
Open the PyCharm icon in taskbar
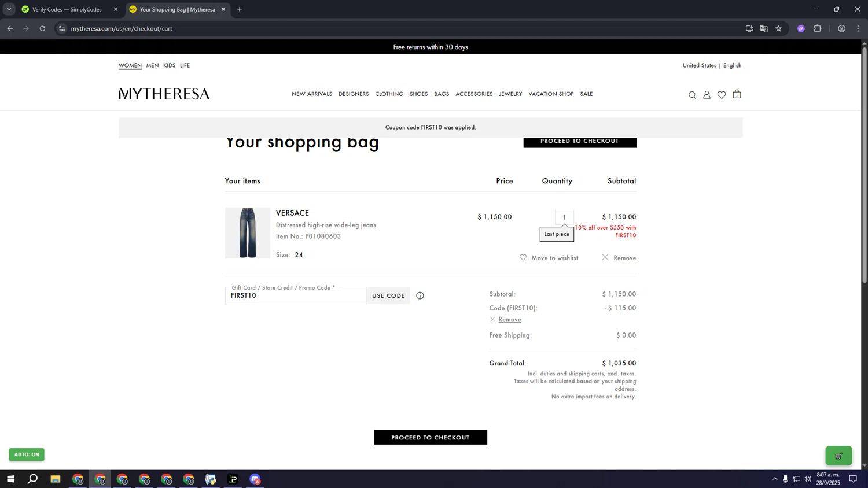[233, 479]
